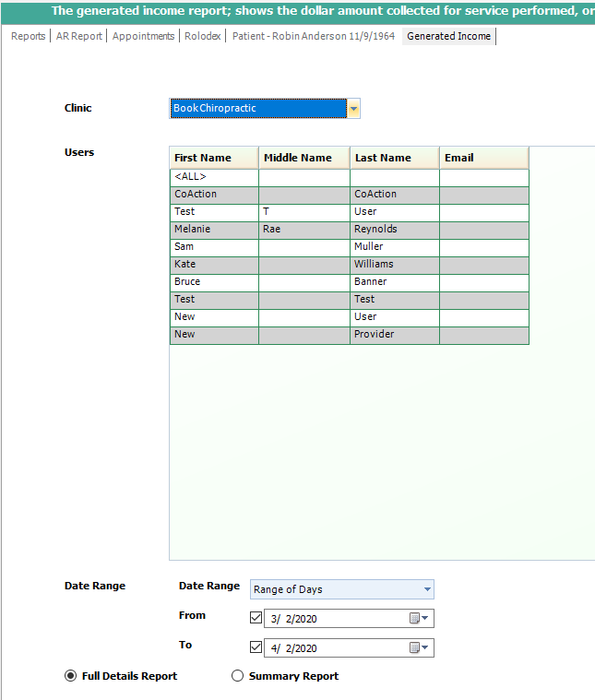Choose Bruce Banner in the users list

213,282
